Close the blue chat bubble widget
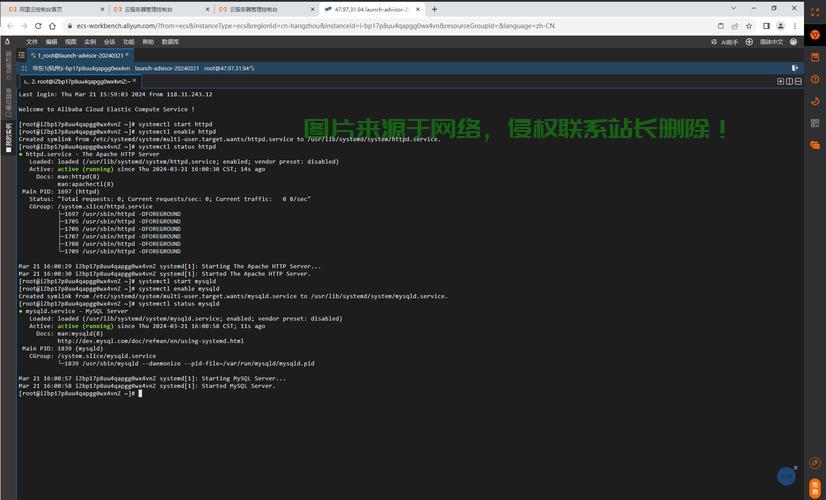The height and width of the screenshot is (500, 826). (x=795, y=467)
